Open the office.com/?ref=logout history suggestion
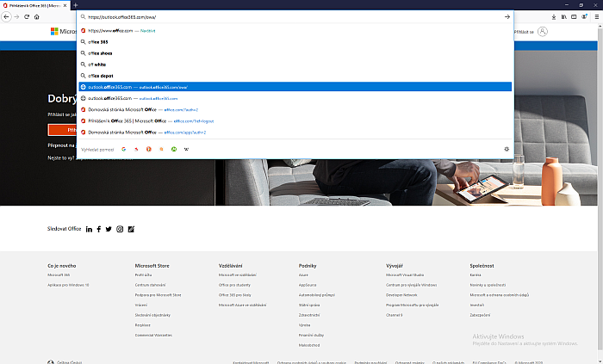Screen dimensions: 603x364 (295, 121)
